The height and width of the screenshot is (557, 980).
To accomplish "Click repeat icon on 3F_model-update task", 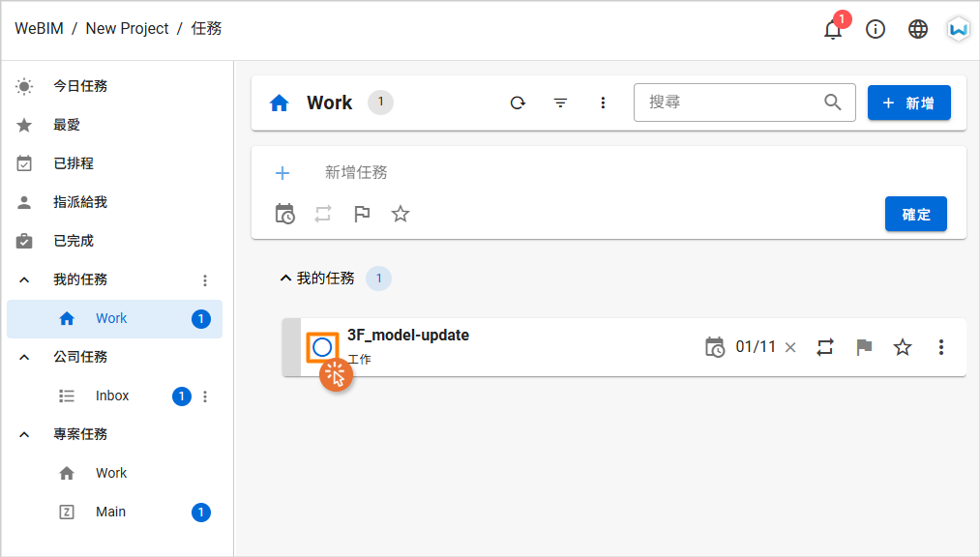I will pos(825,347).
